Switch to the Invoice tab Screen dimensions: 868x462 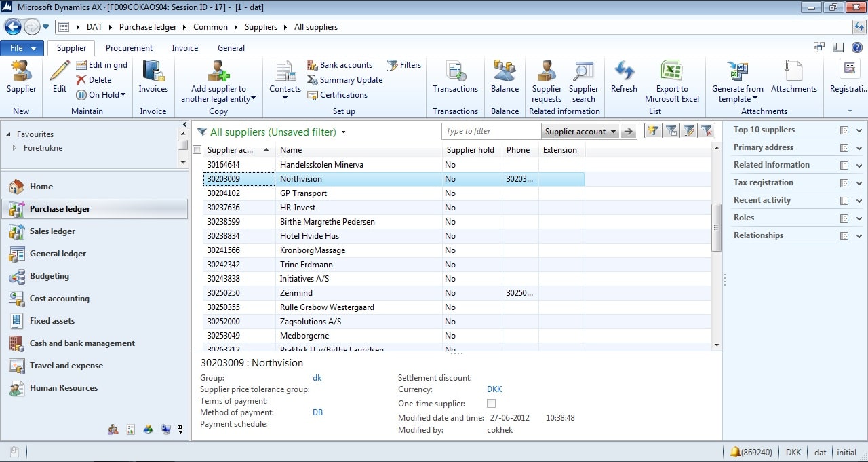coord(184,48)
